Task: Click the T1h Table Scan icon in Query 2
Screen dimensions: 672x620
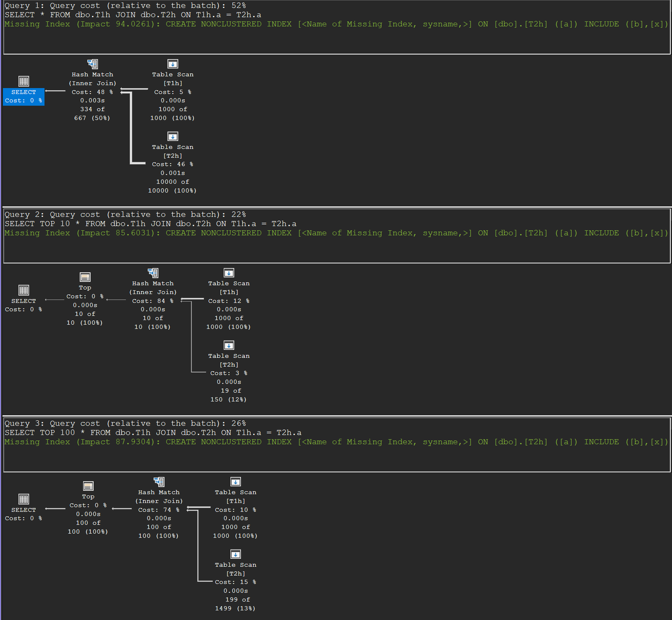Action: (229, 273)
